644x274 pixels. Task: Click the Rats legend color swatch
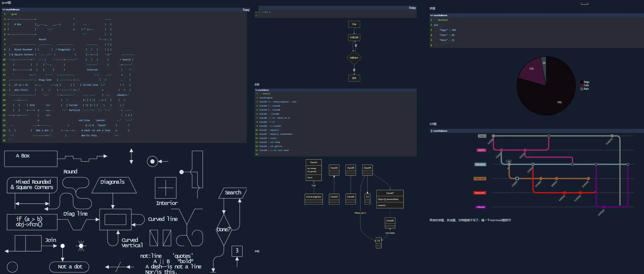click(582, 89)
